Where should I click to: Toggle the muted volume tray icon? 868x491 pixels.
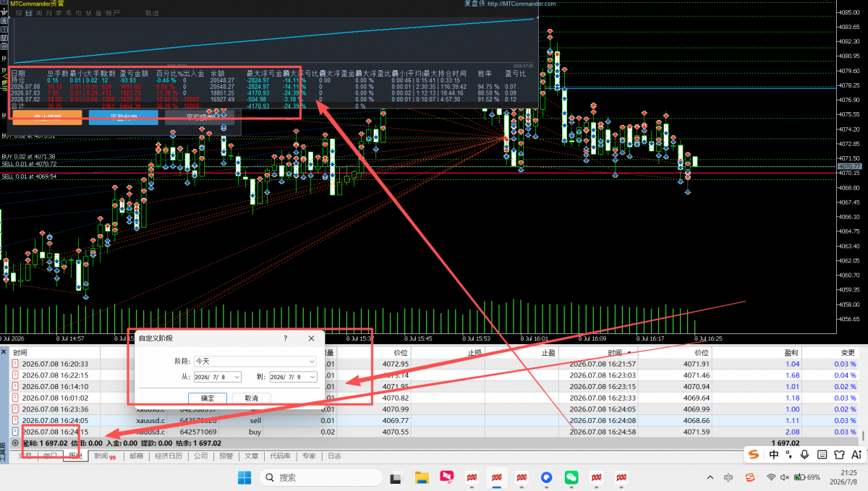tap(784, 477)
